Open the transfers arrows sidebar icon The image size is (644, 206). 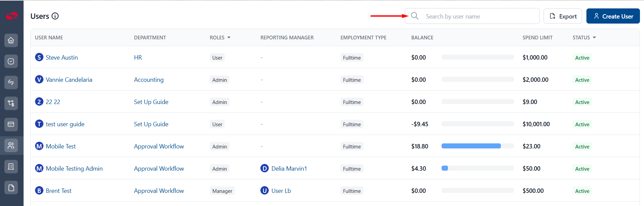tap(11, 82)
